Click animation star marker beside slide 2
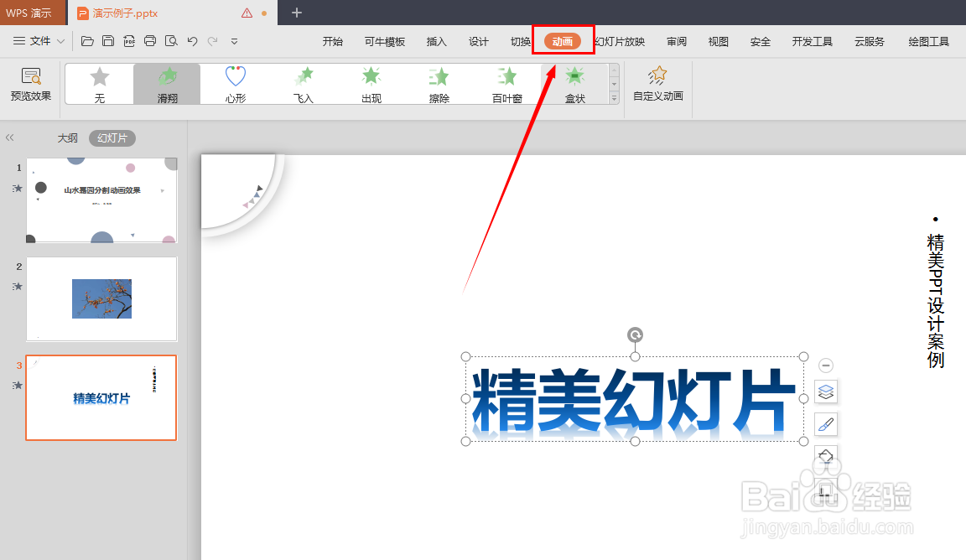 tap(18, 287)
